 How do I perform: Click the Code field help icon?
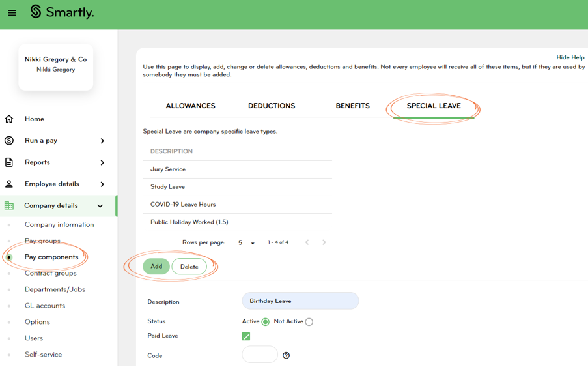point(286,355)
